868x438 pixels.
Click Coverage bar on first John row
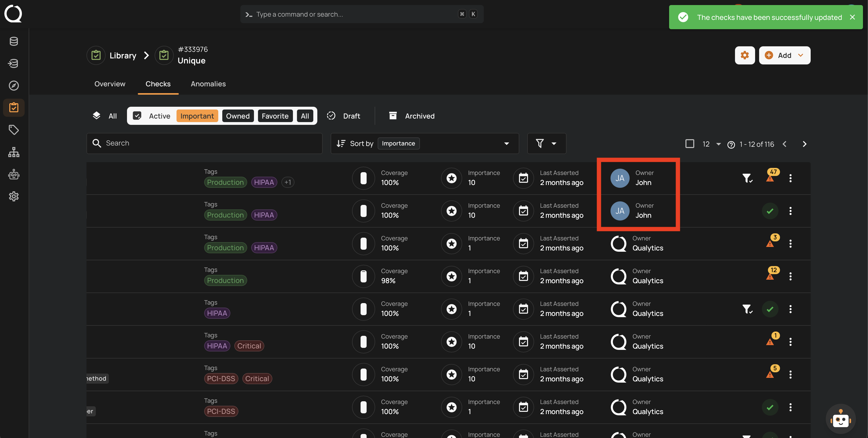[364, 178]
